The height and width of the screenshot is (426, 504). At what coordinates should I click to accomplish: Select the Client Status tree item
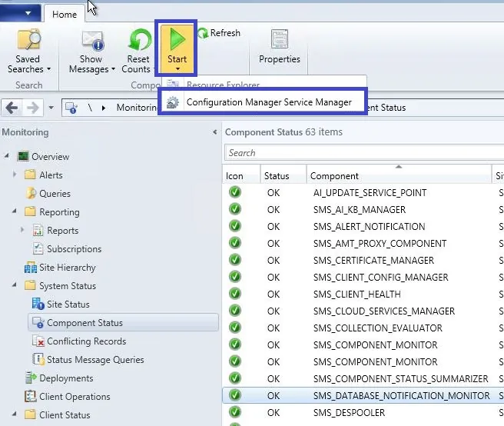pyautogui.click(x=65, y=414)
